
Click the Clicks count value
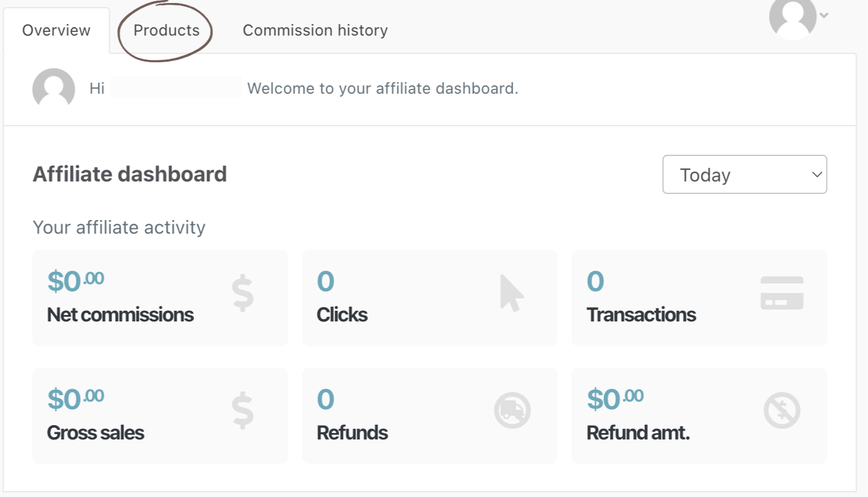click(x=326, y=281)
